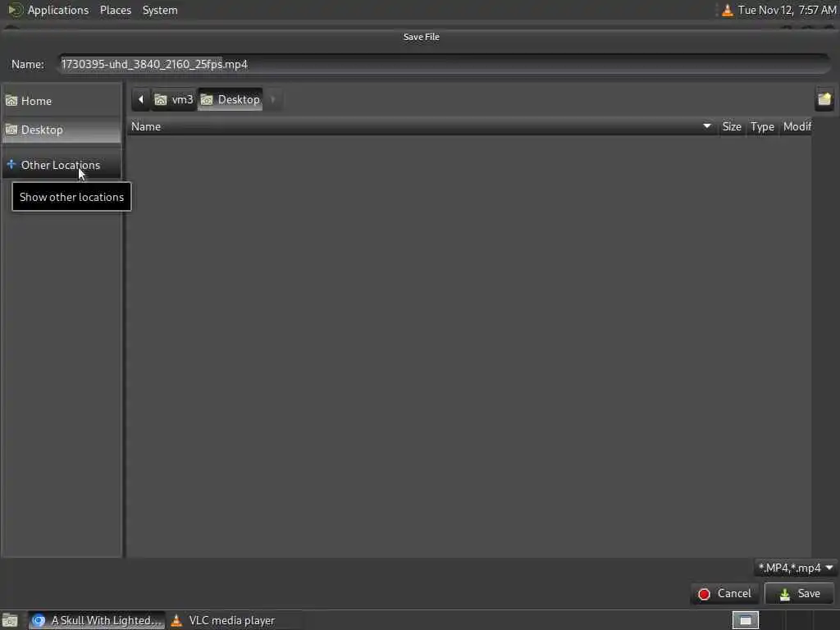Select the Desktop path bar button
Viewport: 840px width, 630px height.
pyautogui.click(x=231, y=99)
